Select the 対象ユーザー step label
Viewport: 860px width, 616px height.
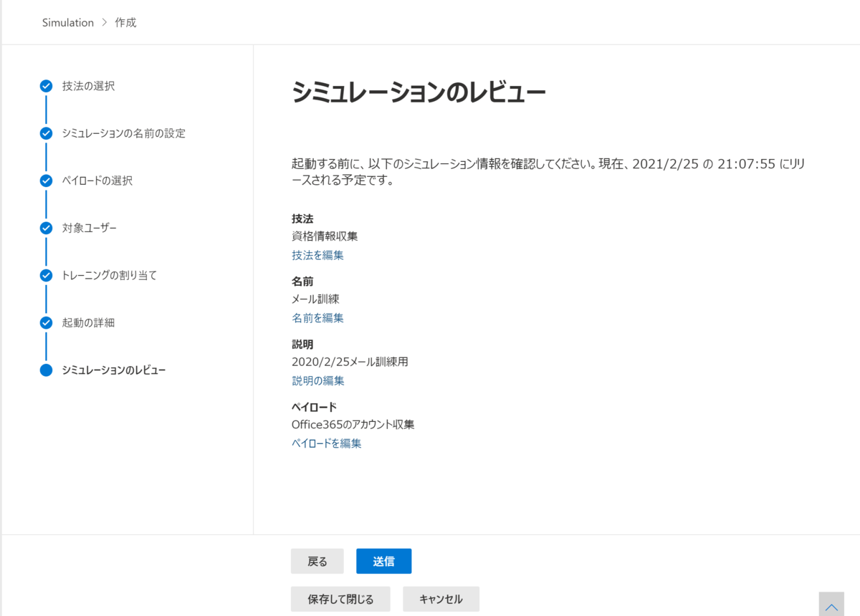click(90, 228)
